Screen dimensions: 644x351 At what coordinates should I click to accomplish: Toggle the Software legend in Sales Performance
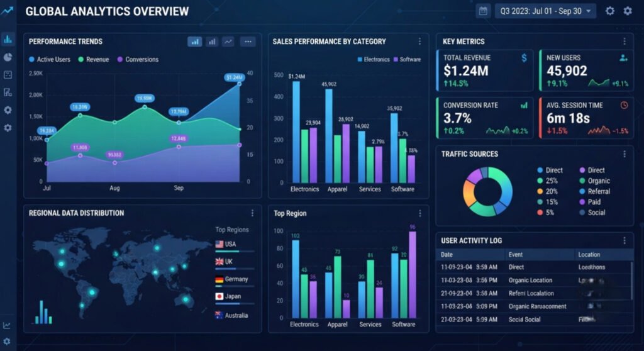point(407,60)
